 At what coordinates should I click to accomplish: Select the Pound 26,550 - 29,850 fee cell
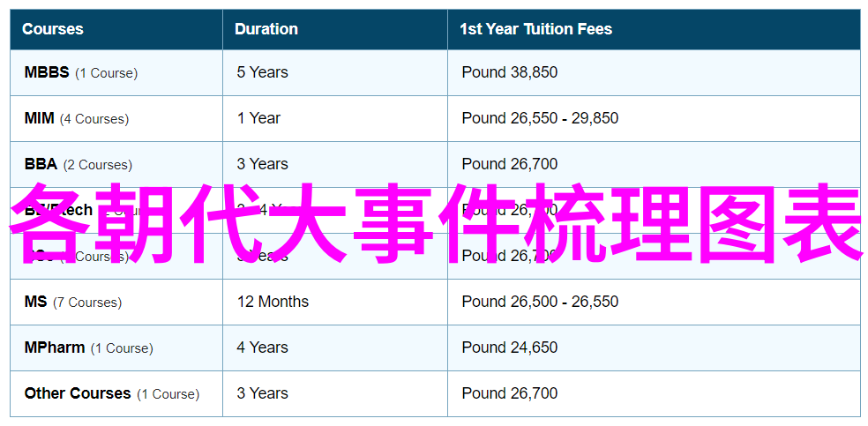[540, 118]
